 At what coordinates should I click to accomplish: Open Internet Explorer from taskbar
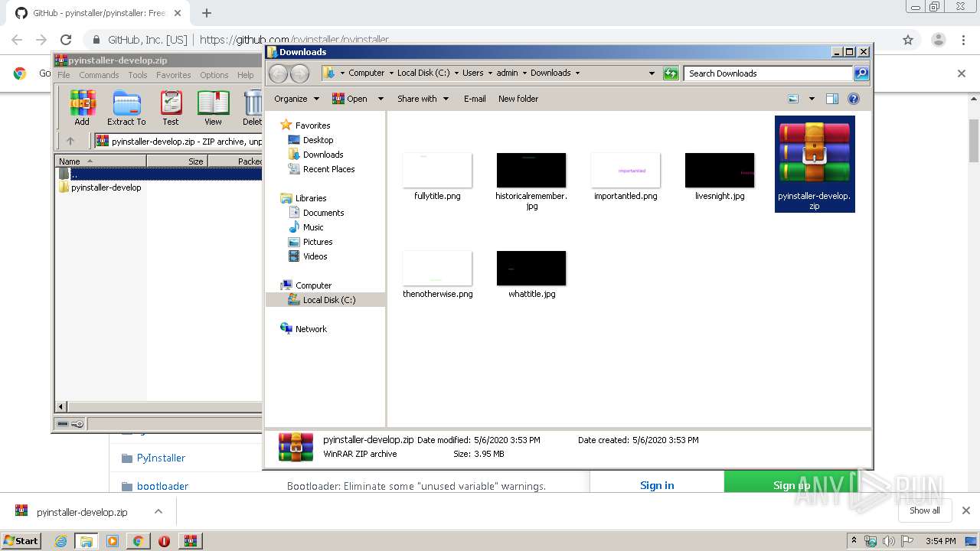[60, 541]
